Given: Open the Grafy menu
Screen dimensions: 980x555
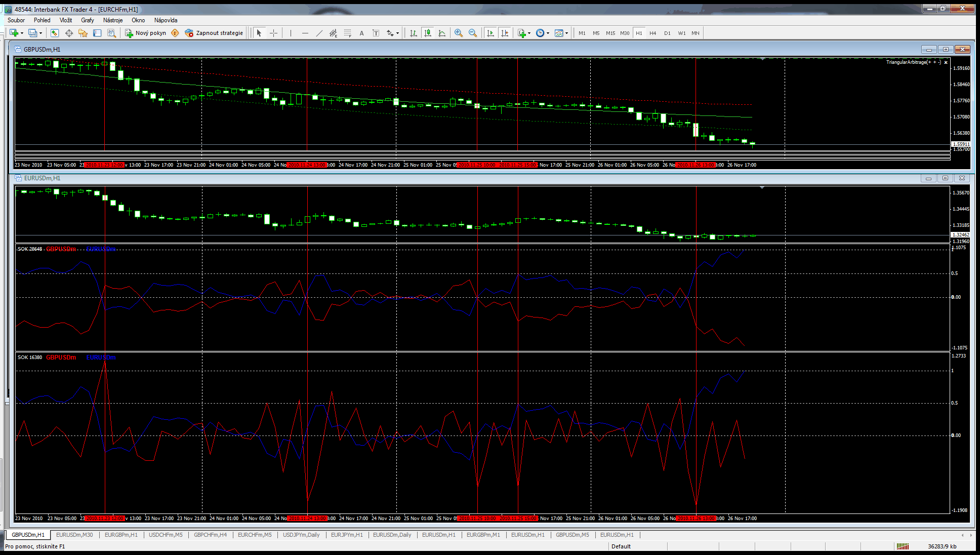Looking at the screenshot, I should point(88,20).
